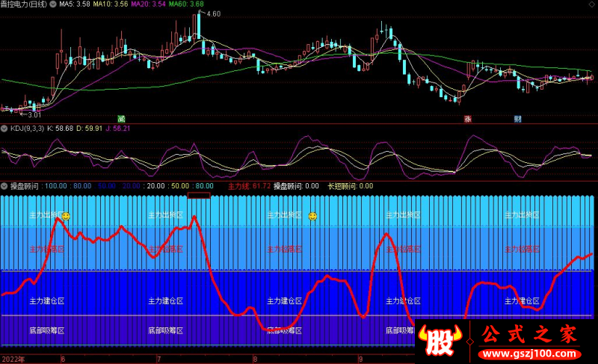Select the MA60: 3.68 value
Viewport: 598px width, 364px height.
point(186,4)
